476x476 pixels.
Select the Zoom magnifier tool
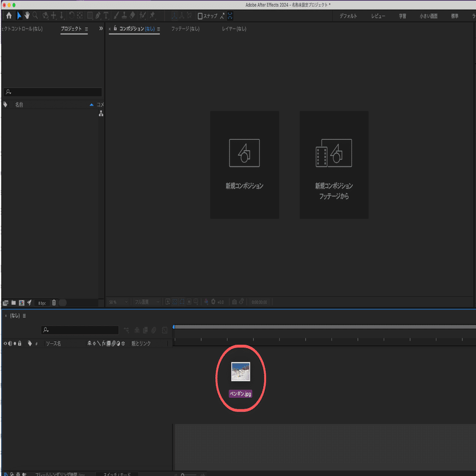35,15
